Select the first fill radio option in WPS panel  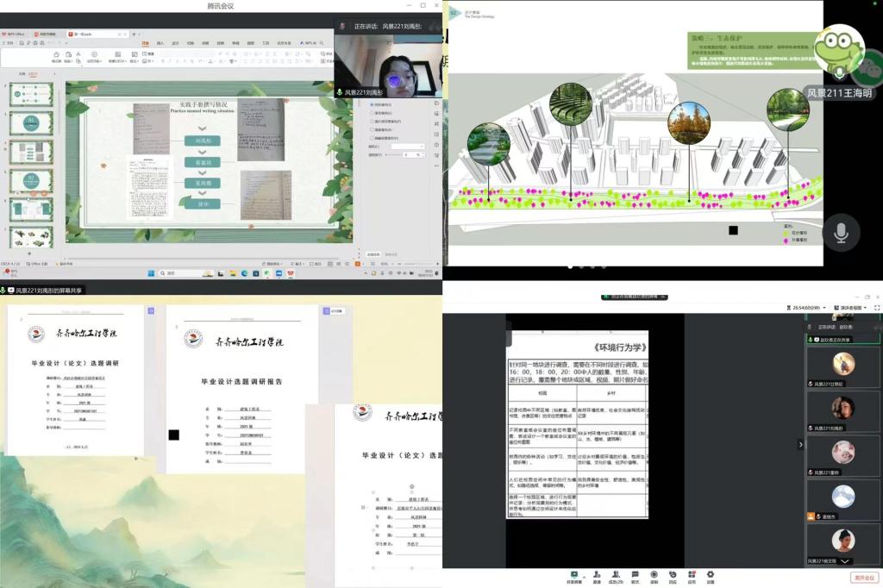click(x=372, y=104)
